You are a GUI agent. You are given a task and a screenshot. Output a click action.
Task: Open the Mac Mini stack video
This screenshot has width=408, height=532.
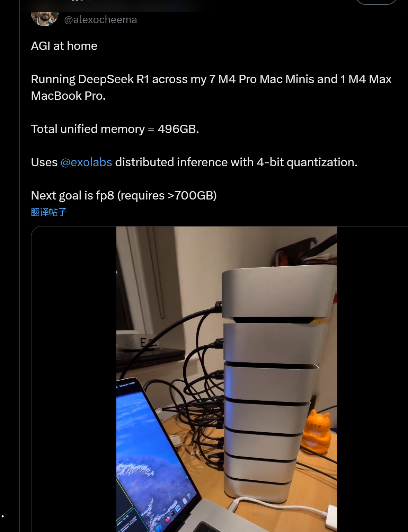click(x=227, y=379)
